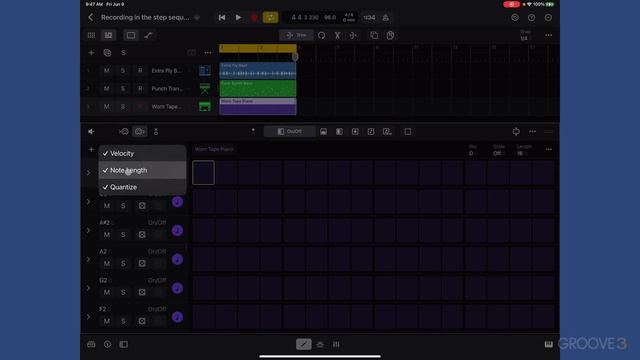
Task: Select the purple Worn Tape Piano region
Action: coord(258,106)
